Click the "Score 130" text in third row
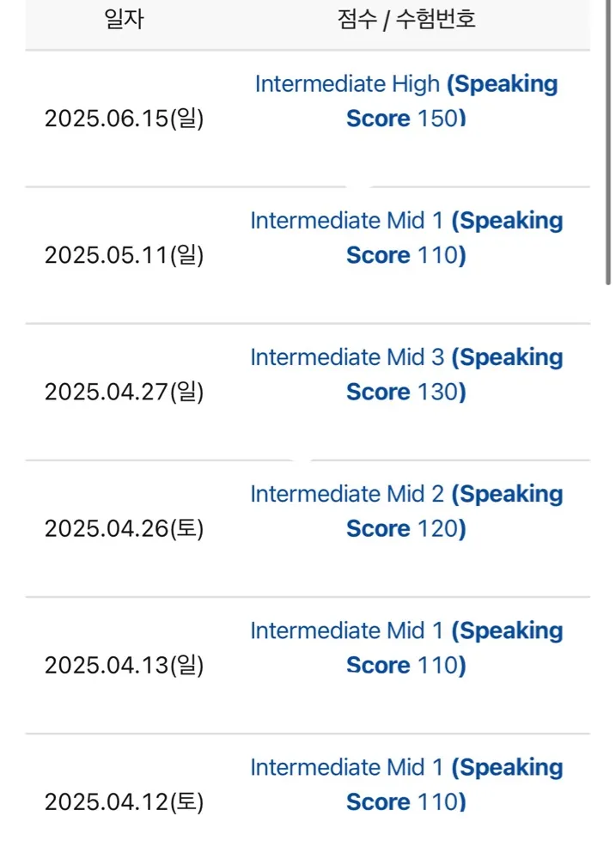The height and width of the screenshot is (859, 616). [406, 392]
